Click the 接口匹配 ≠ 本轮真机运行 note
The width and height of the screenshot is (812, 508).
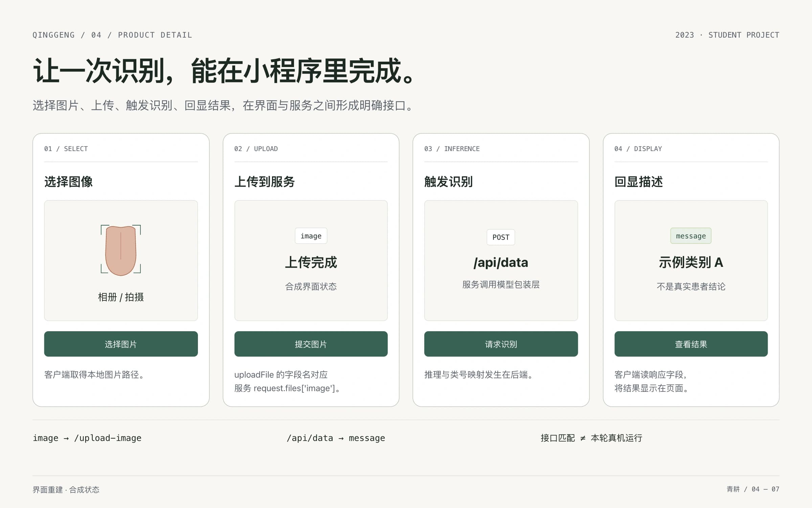pyautogui.click(x=591, y=438)
